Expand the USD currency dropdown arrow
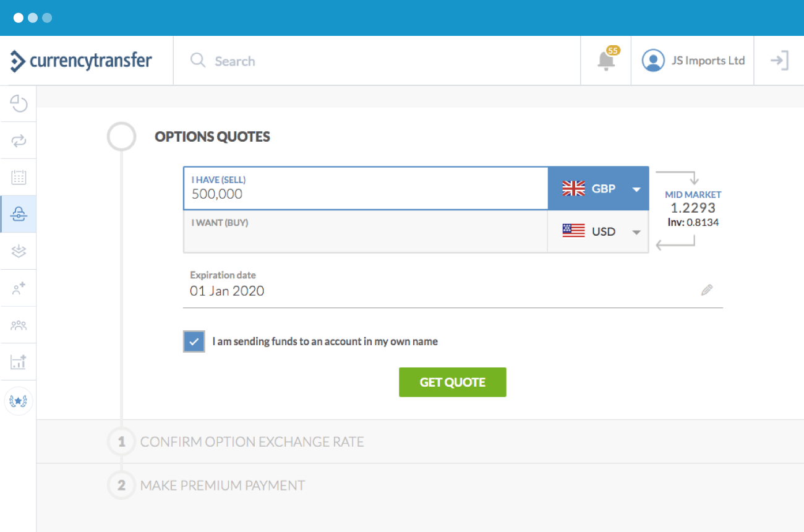This screenshot has width=804, height=532. coord(636,232)
